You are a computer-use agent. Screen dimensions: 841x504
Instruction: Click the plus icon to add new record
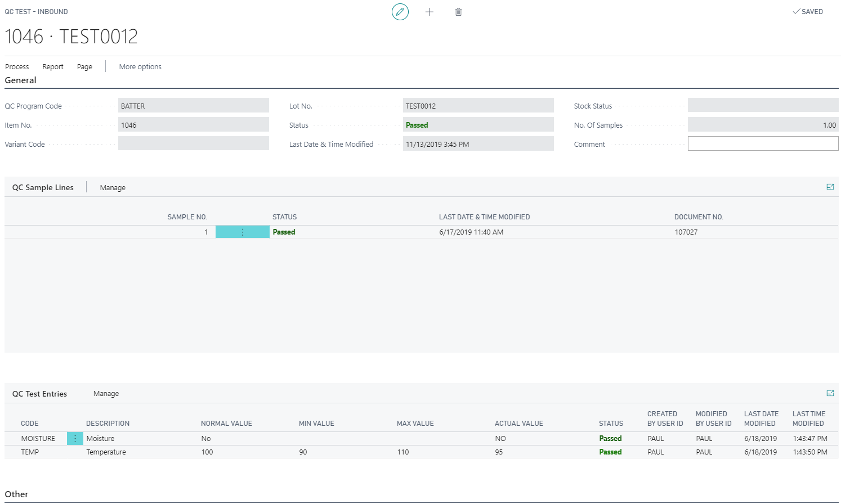pyautogui.click(x=430, y=12)
